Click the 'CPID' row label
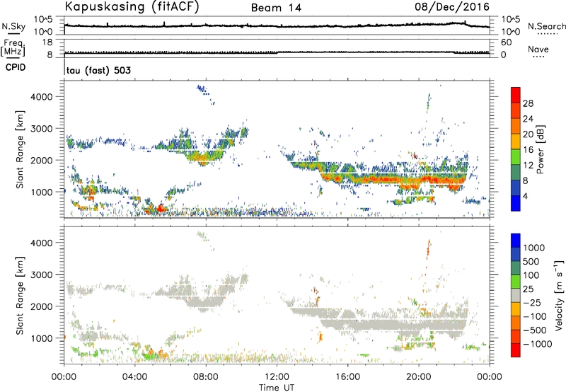 pos(16,67)
